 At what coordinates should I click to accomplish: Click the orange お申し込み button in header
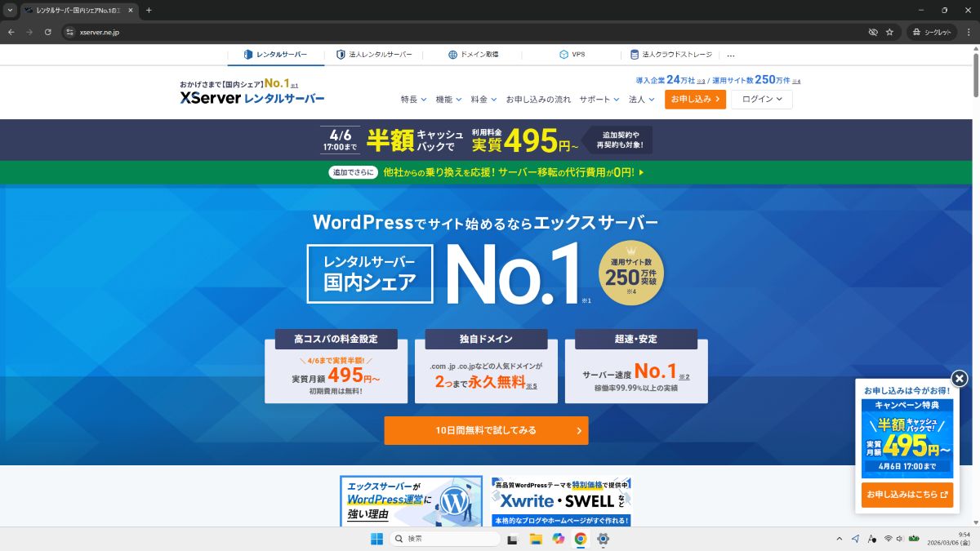[695, 100]
